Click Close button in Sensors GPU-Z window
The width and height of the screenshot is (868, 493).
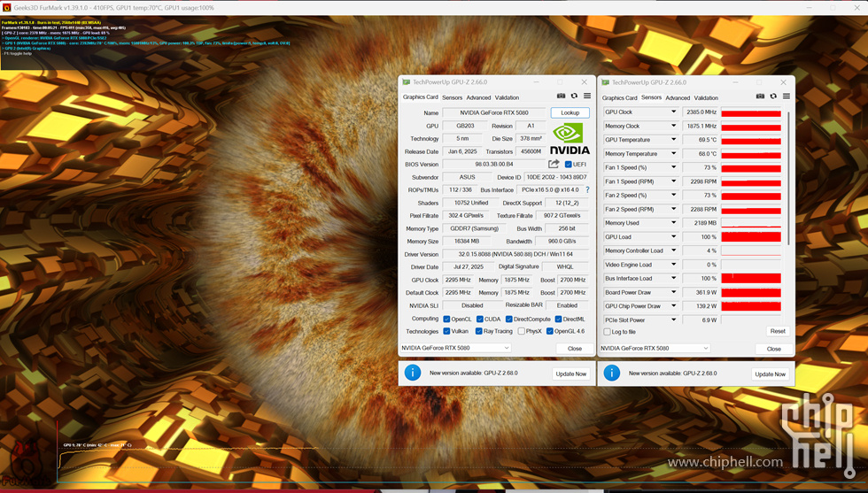pos(774,349)
